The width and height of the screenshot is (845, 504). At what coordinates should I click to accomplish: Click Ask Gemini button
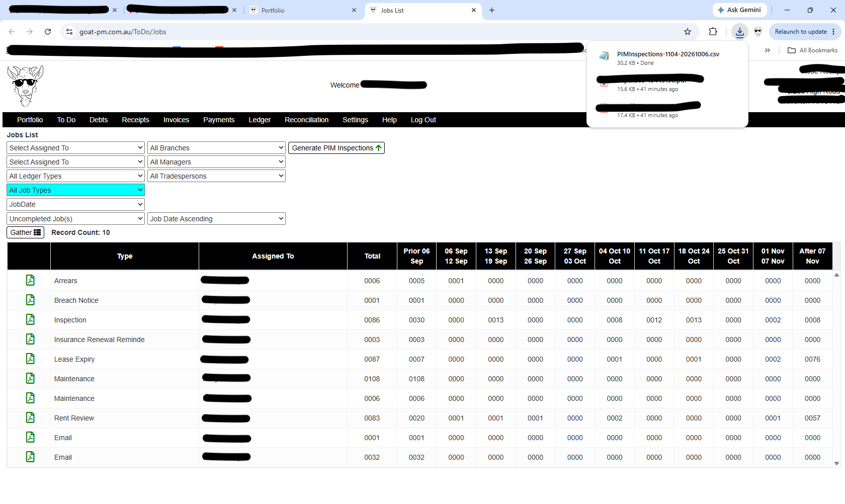739,10
